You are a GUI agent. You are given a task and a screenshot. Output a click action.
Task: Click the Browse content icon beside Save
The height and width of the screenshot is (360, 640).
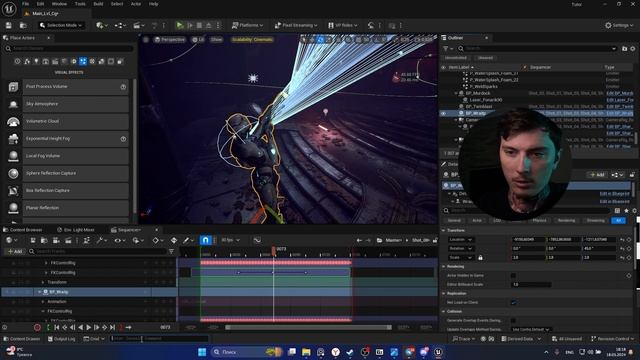point(23,25)
